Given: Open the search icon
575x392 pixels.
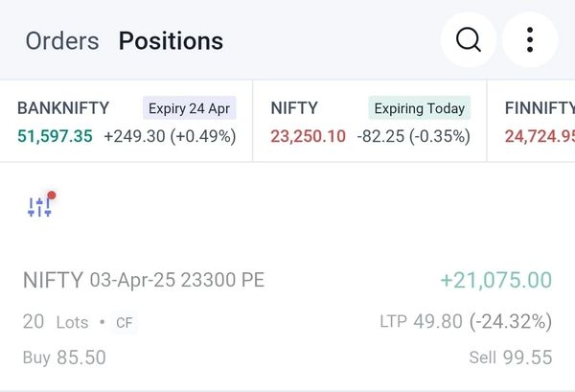Looking at the screenshot, I should (468, 40).
